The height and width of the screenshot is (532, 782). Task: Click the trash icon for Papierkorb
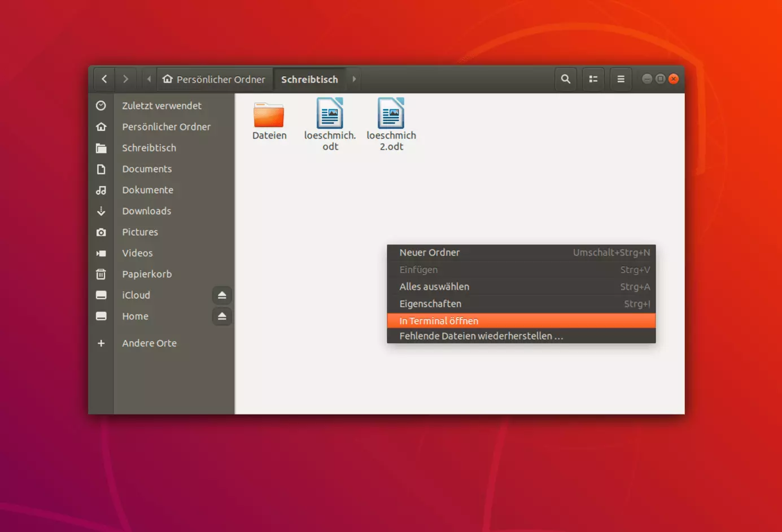[x=101, y=274]
